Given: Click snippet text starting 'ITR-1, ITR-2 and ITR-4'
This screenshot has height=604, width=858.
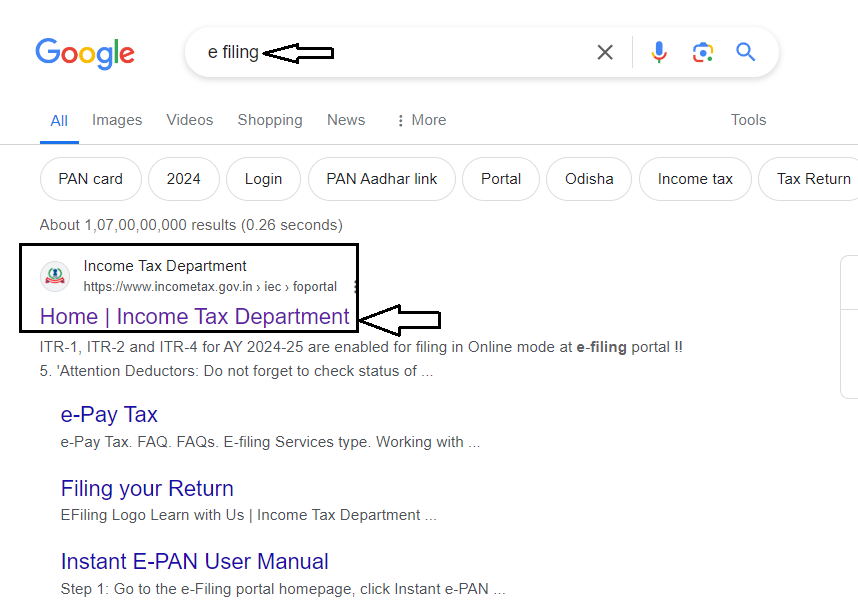Looking at the screenshot, I should click(x=361, y=347).
